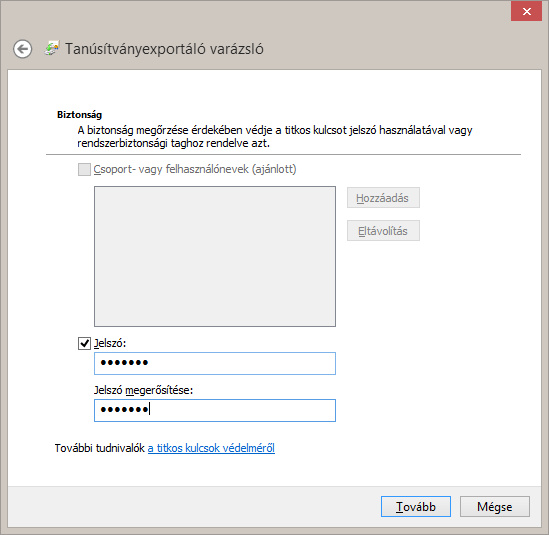Cancel the wizard via Mégse
Image resolution: width=549 pixels, height=535 pixels.
[495, 506]
